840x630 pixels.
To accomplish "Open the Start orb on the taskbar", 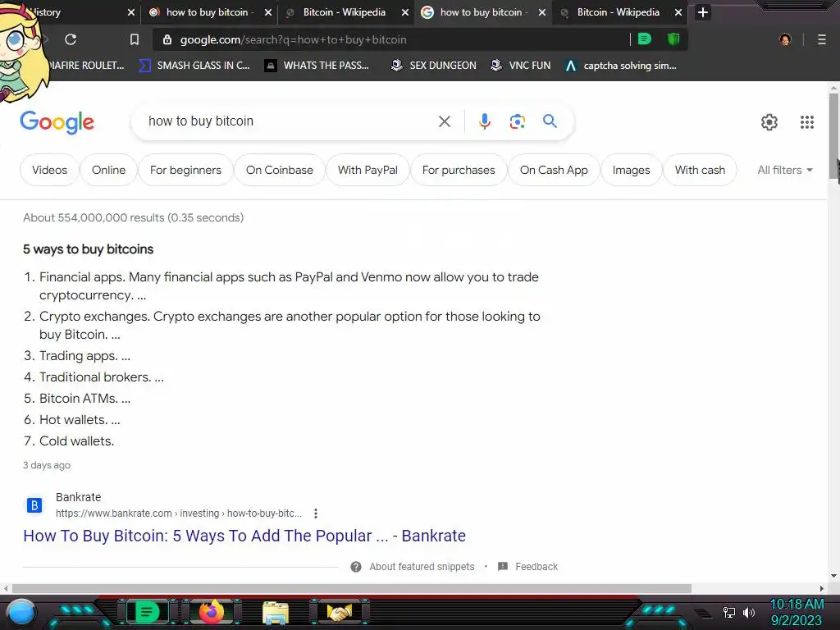I will coord(21,612).
